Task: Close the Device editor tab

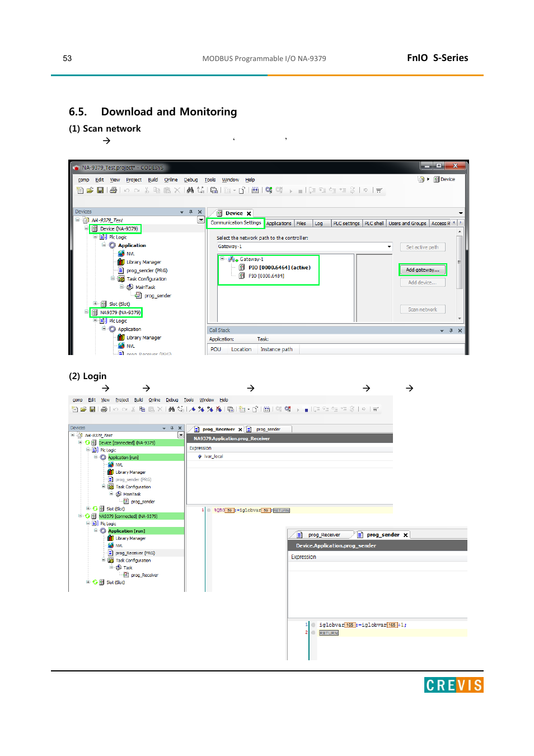Action: (249, 213)
